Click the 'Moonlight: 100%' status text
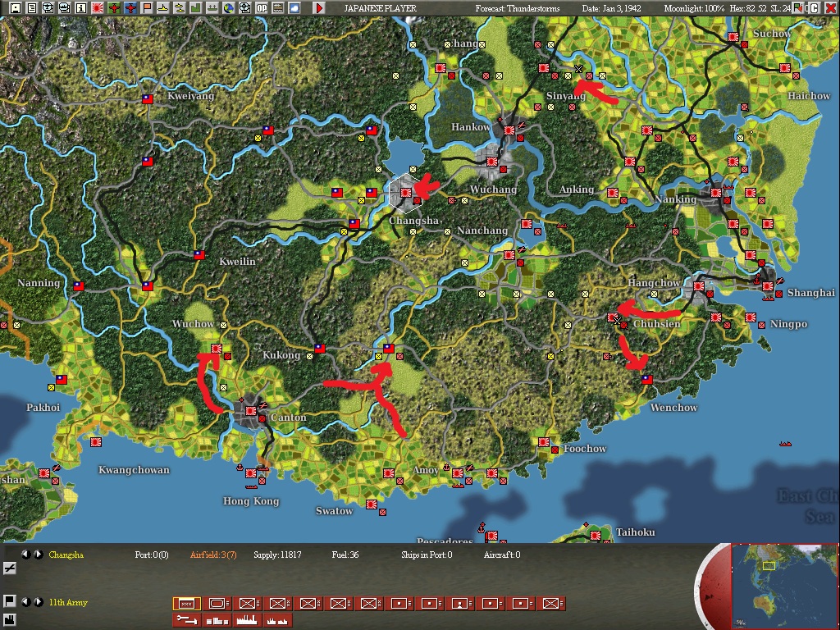 click(x=694, y=8)
